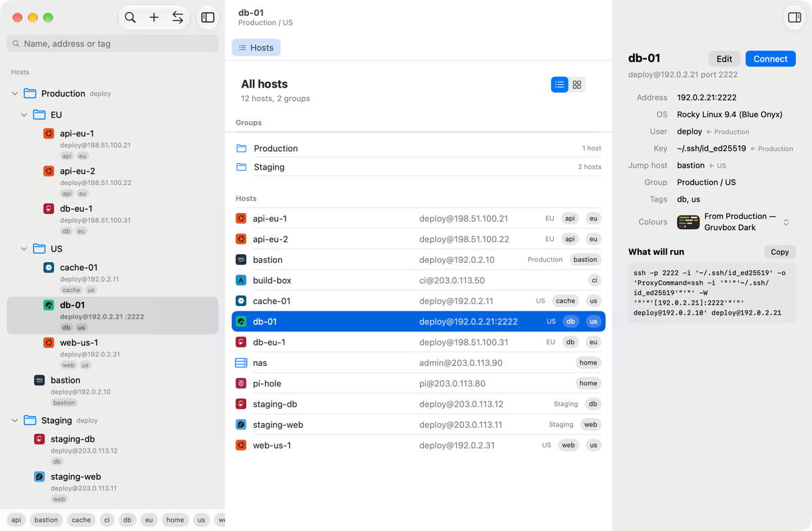This screenshot has height=531, width=812.
Task: Open the Colours theme dropdown stepper
Action: (x=786, y=222)
